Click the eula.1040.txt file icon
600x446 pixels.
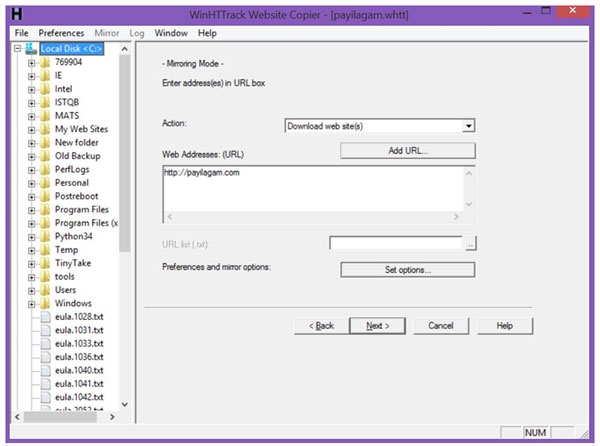46,370
